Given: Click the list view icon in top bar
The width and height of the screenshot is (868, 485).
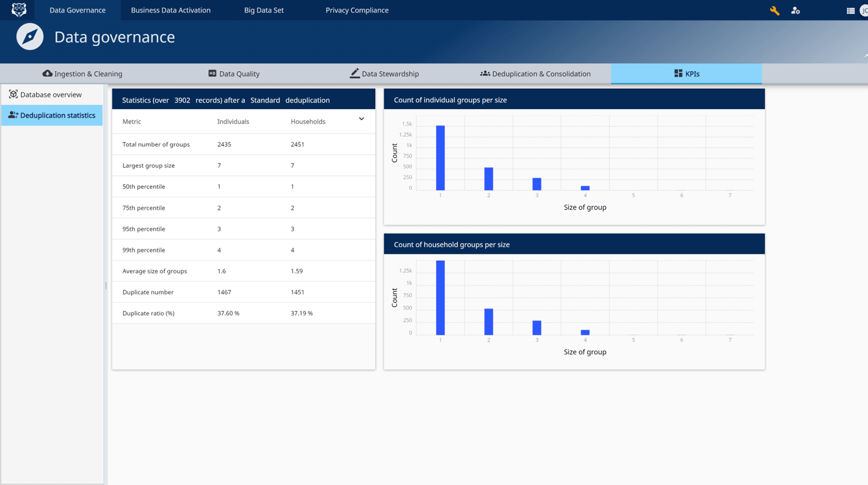Looking at the screenshot, I should point(850,11).
